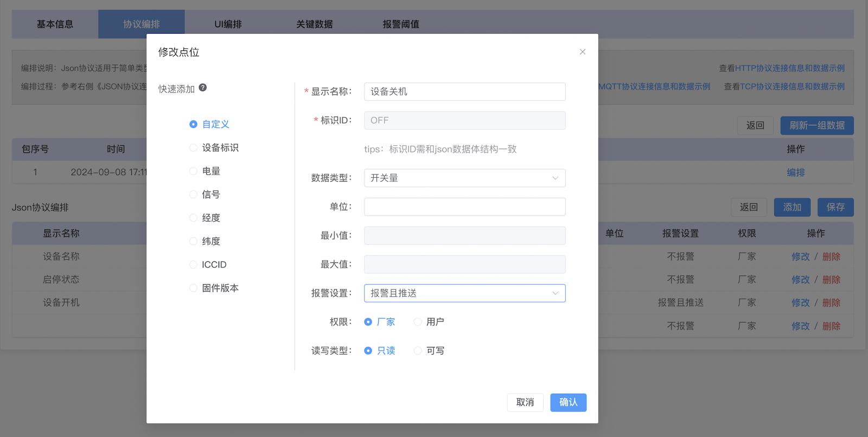Select the 固件版本 radio option
Screen dimensions: 868x437
pyautogui.click(x=193, y=288)
